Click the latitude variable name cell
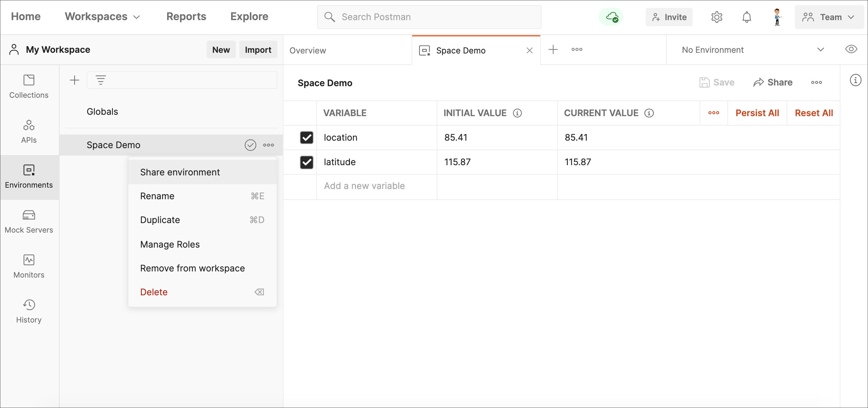Screen dimensions: 868x408 (377, 162)
